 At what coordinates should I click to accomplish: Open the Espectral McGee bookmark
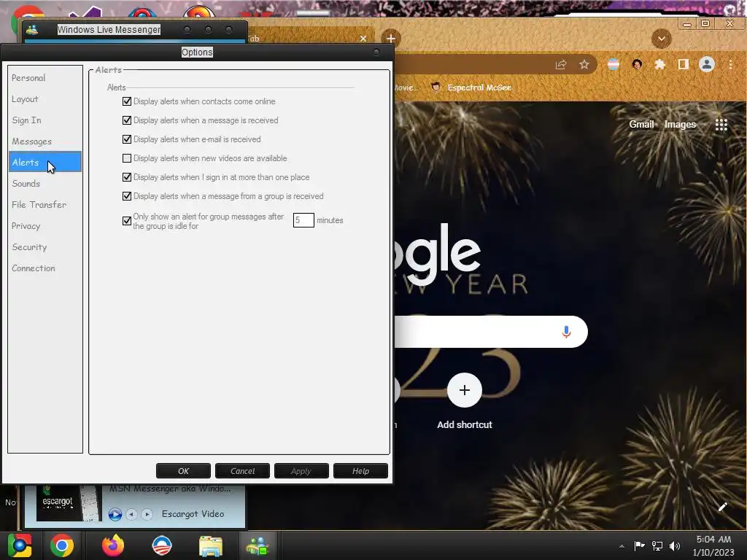(472, 87)
